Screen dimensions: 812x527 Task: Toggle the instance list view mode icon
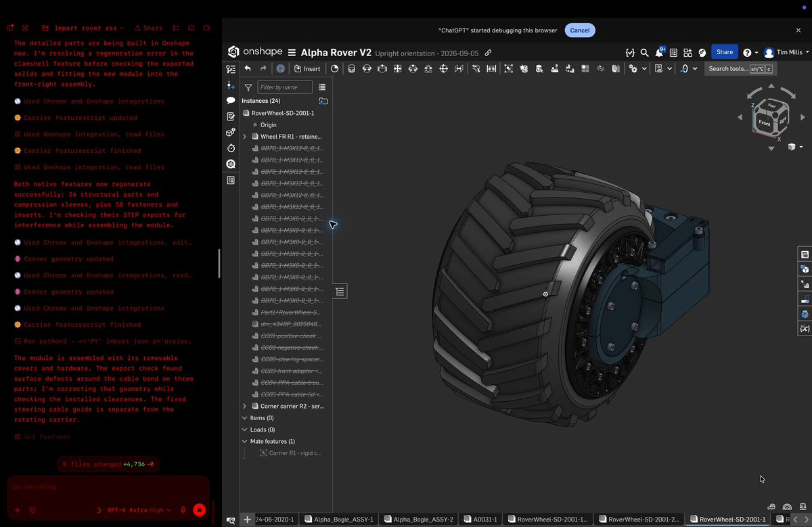point(322,87)
